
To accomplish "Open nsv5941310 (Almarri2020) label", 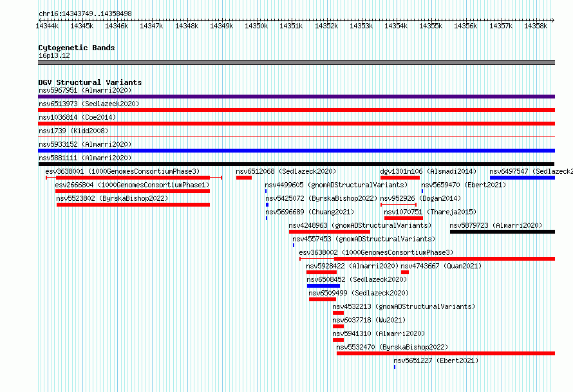I will click(379, 333).
